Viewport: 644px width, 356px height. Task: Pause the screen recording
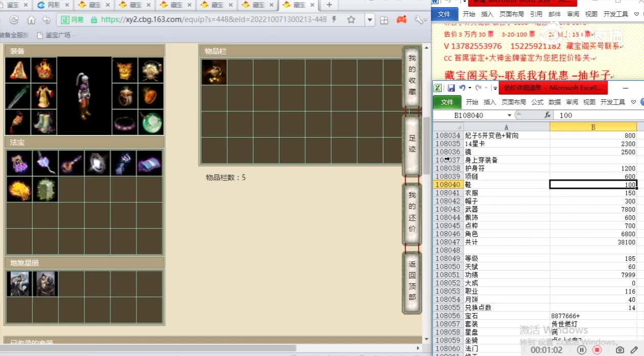point(582,350)
